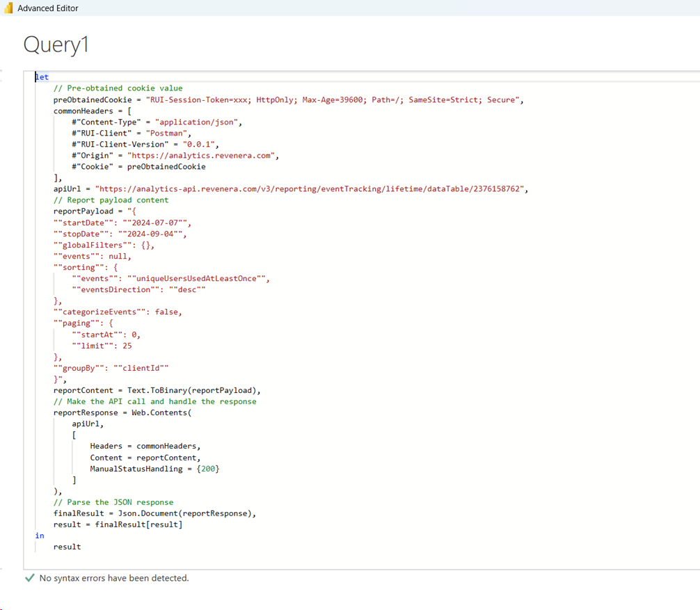Image resolution: width=700 pixels, height=610 pixels.
Task: Click the ""sorting"": { line
Action: (86, 267)
